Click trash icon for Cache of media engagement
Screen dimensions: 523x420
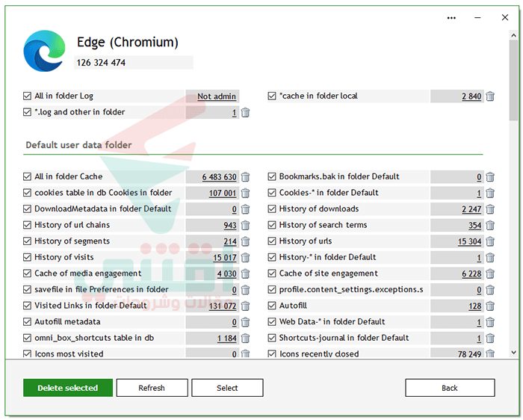coord(245,274)
